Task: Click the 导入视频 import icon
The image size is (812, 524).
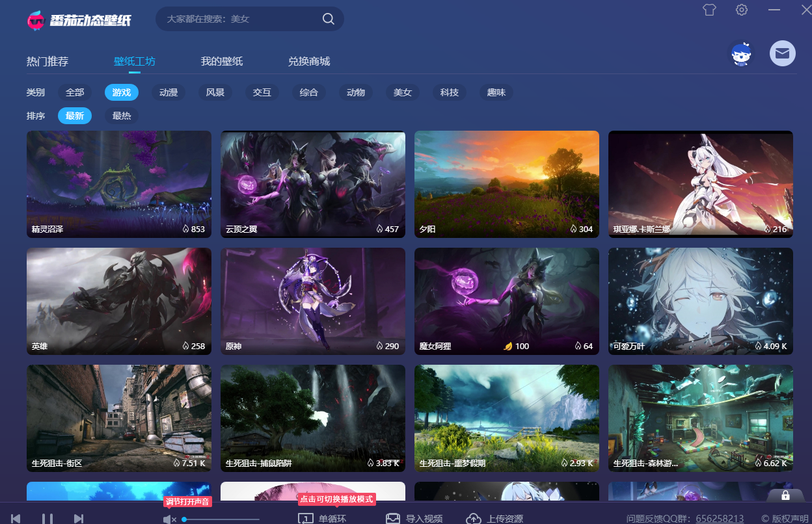Action: (392, 519)
